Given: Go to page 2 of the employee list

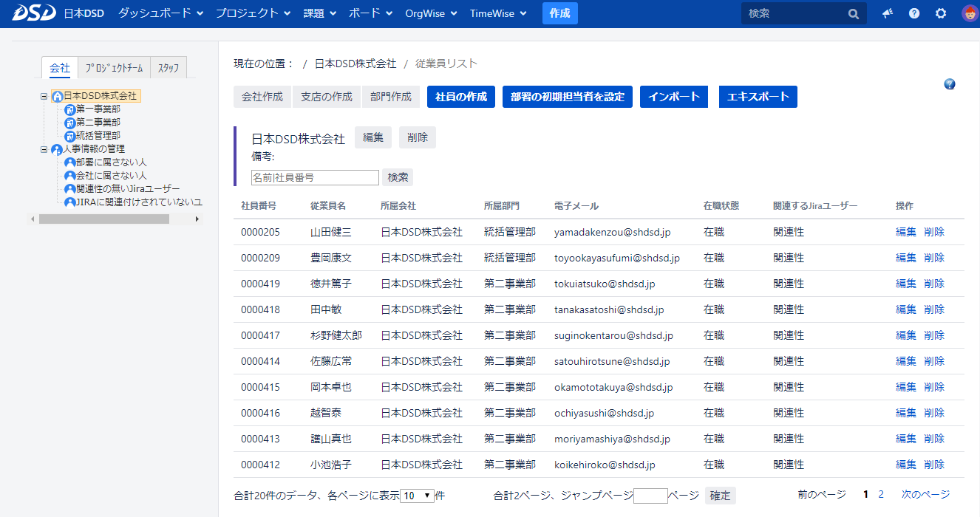Looking at the screenshot, I should pos(881,495).
